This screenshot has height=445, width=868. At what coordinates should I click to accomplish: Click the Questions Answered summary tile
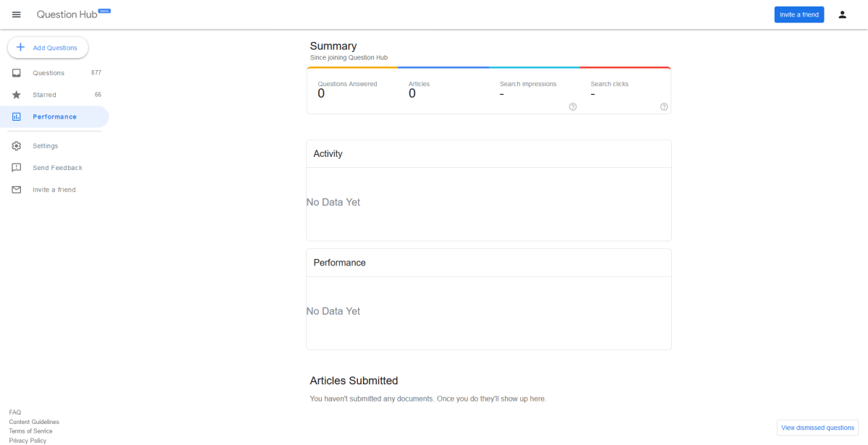click(352, 90)
